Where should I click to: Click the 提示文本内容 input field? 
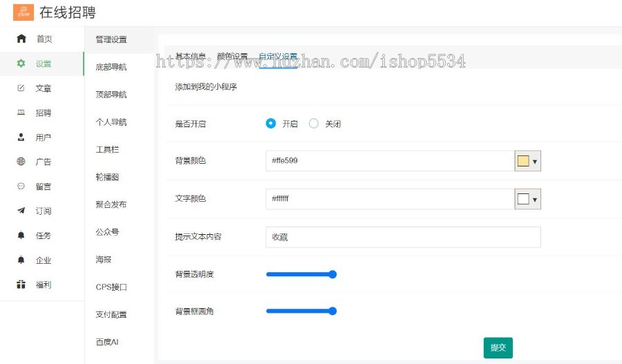(x=404, y=237)
